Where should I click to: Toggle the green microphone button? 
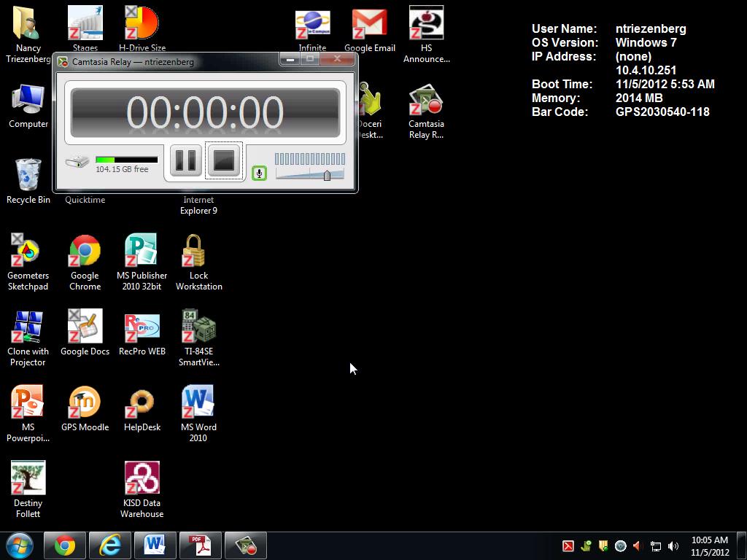(259, 173)
